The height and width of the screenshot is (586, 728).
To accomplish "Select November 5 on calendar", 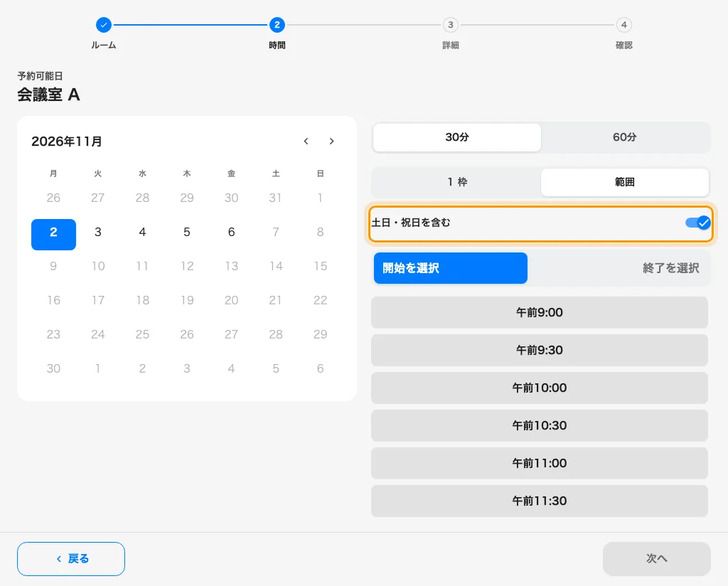I will 187,232.
